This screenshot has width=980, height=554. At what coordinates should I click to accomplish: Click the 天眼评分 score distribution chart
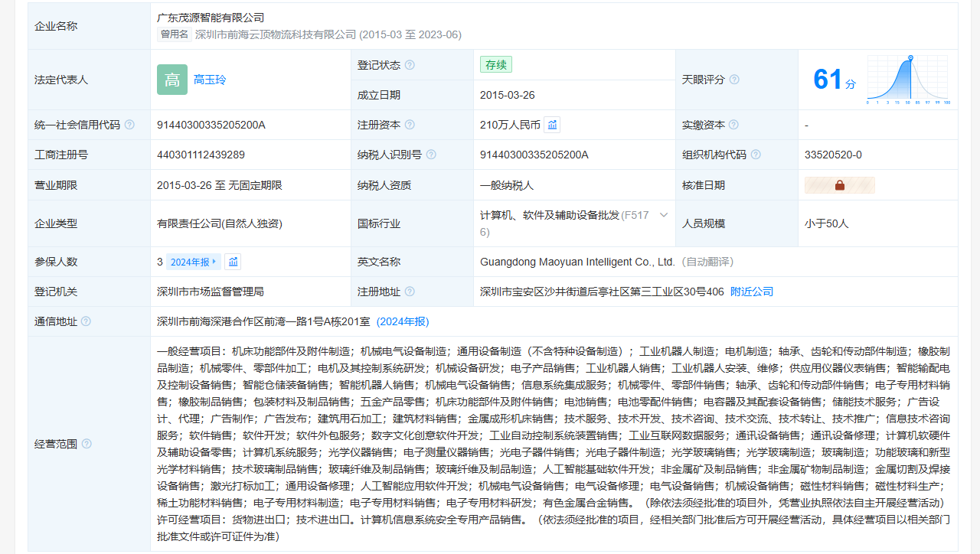coord(908,80)
